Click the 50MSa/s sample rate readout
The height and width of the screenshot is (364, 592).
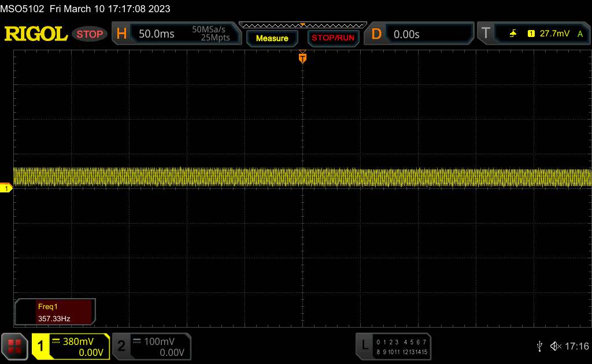coord(208,29)
